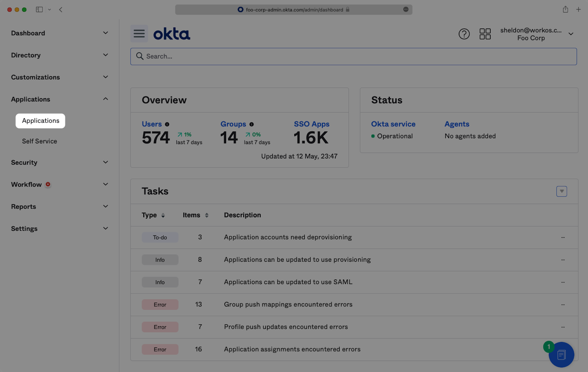Open ellipsis menu for deprovisioning task row
Viewport: 588px width, 372px height.
click(x=563, y=237)
